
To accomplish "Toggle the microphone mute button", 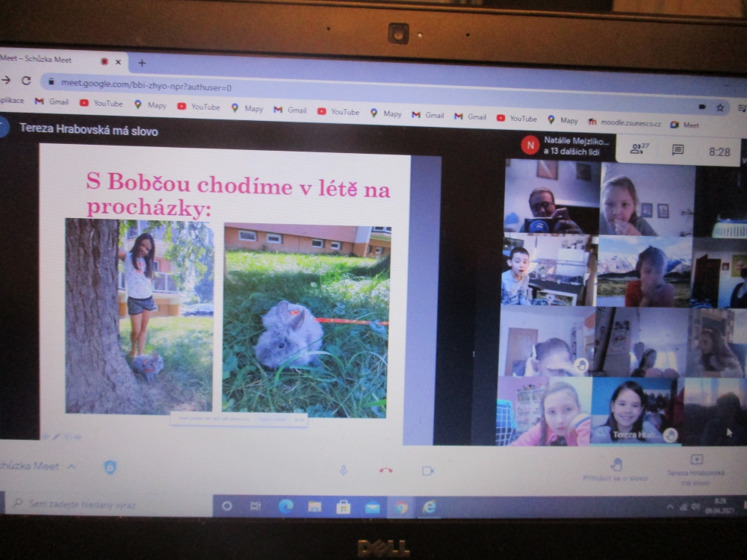I will pyautogui.click(x=343, y=471).
